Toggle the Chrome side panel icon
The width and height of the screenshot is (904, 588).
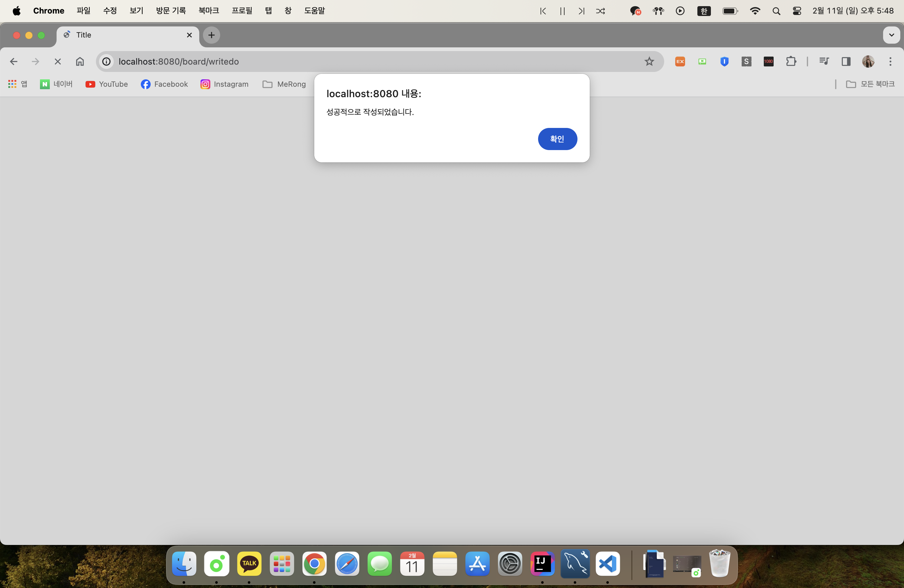tap(846, 62)
